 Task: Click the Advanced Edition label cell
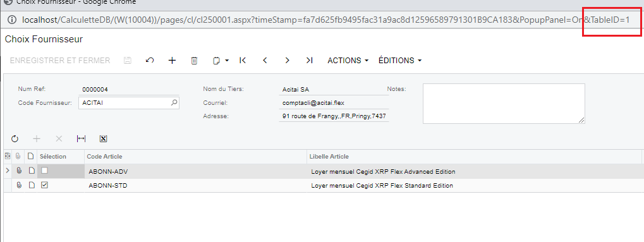point(475,171)
